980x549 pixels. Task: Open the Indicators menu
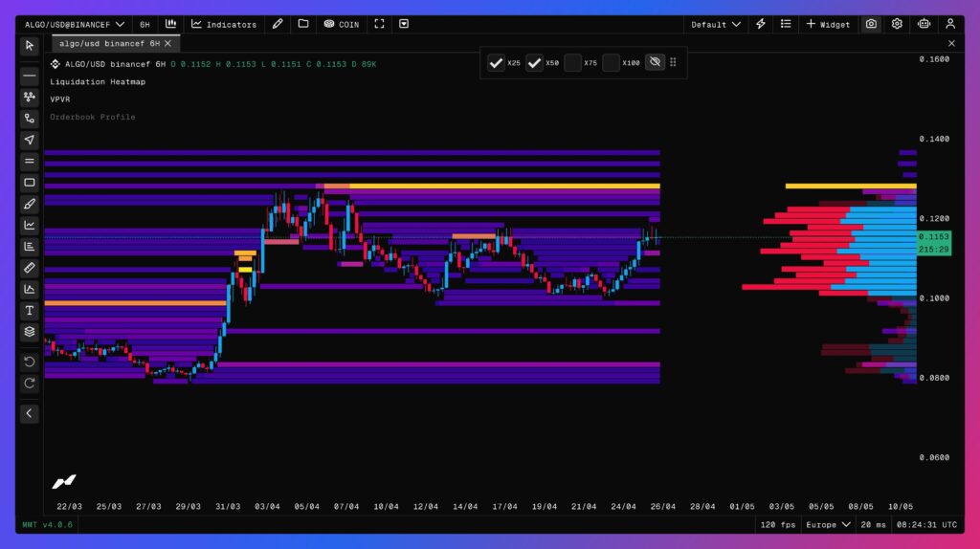[x=224, y=24]
